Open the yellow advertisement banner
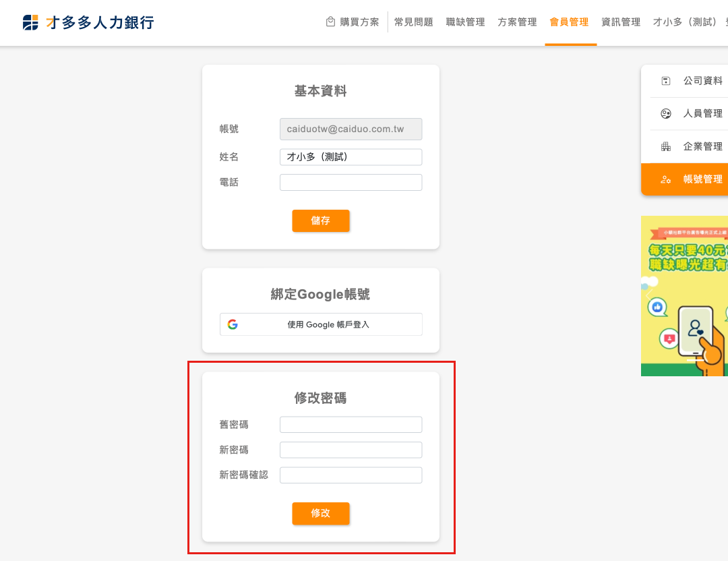728x561 pixels. 684,295
